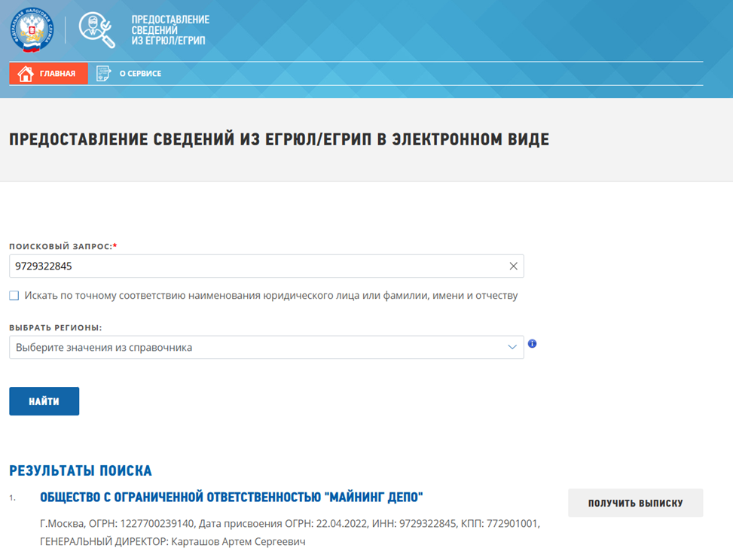
Task: Clear the search query with X icon
Action: click(513, 266)
